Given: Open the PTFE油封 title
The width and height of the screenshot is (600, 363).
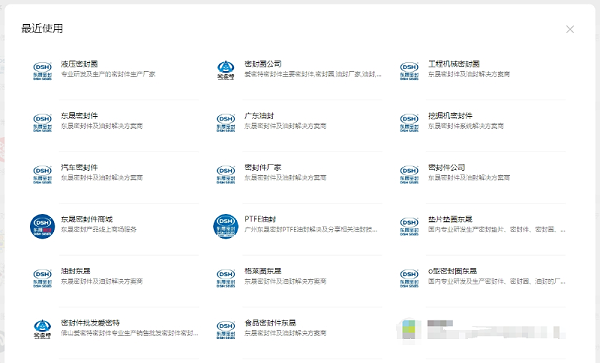Looking at the screenshot, I should [x=260, y=219].
